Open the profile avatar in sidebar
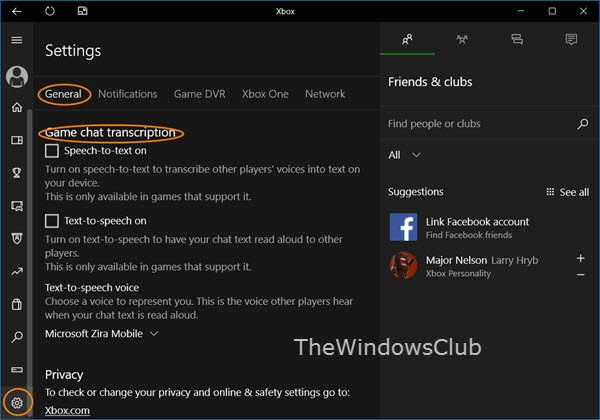Viewport: 600px width, 420px height. pyautogui.click(x=17, y=77)
